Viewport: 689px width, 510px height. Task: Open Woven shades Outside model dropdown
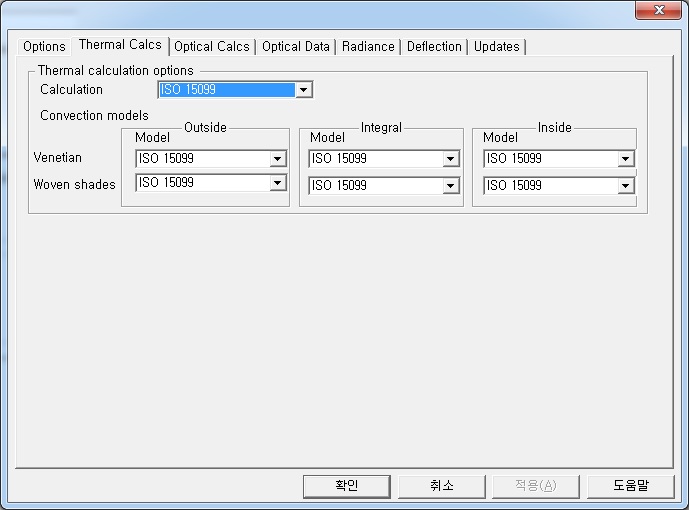[x=277, y=183]
